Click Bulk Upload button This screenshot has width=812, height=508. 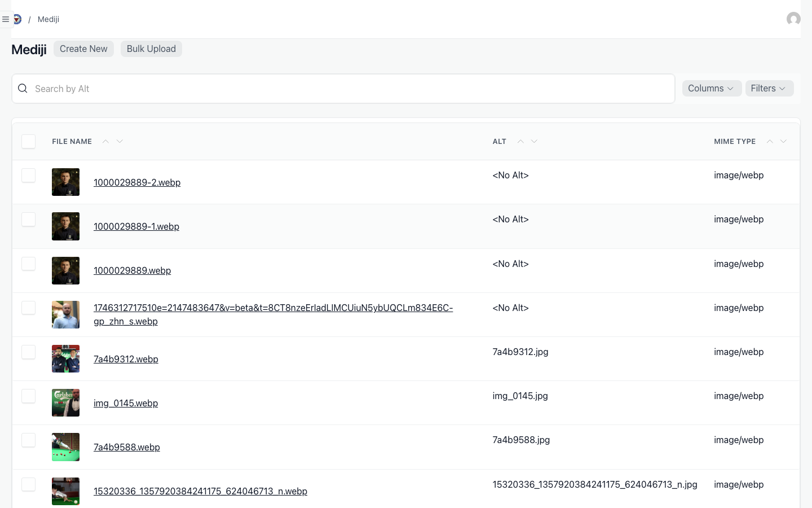151,49
